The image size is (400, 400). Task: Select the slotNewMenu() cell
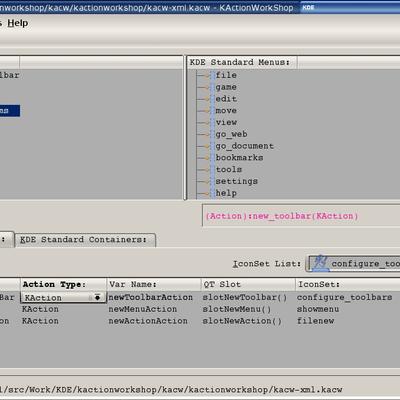point(237,309)
